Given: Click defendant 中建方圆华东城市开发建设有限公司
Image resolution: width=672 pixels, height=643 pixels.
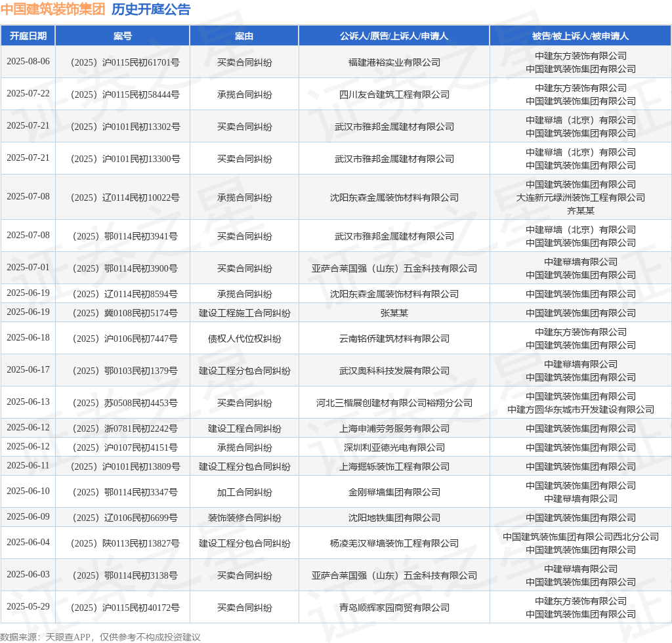Looking at the screenshot, I should point(581,409).
